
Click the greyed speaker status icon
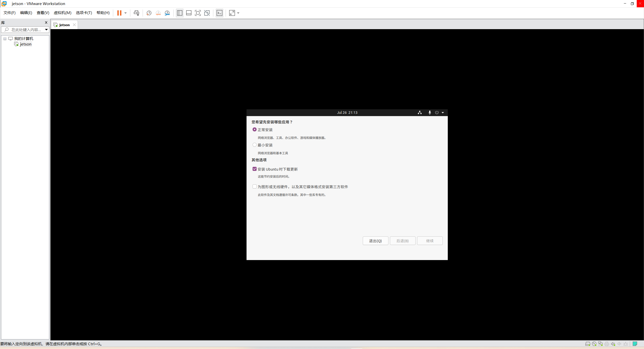(x=619, y=344)
